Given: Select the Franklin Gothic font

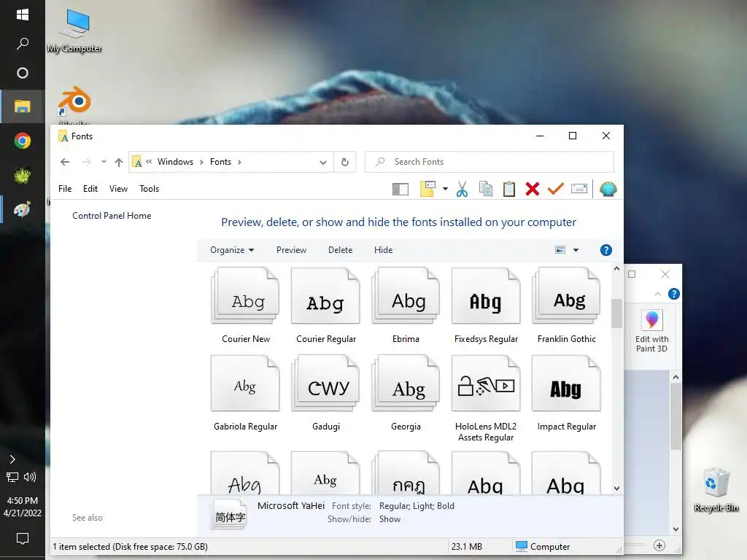Looking at the screenshot, I should [x=566, y=306].
